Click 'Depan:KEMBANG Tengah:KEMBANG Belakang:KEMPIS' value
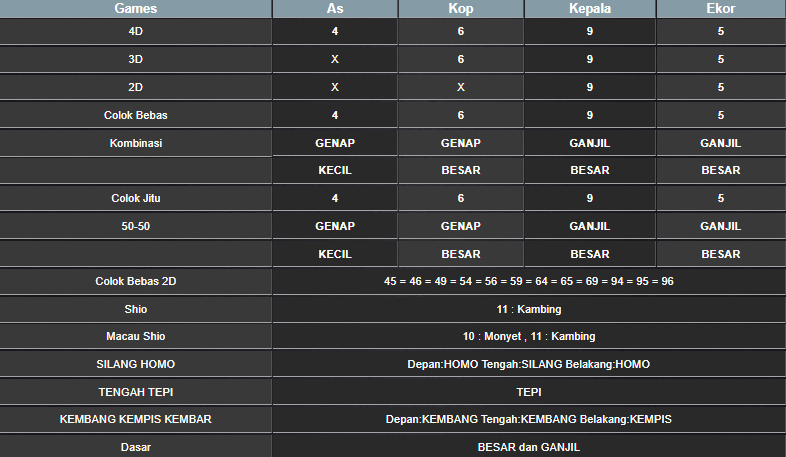The height and width of the screenshot is (457, 786). (x=529, y=419)
